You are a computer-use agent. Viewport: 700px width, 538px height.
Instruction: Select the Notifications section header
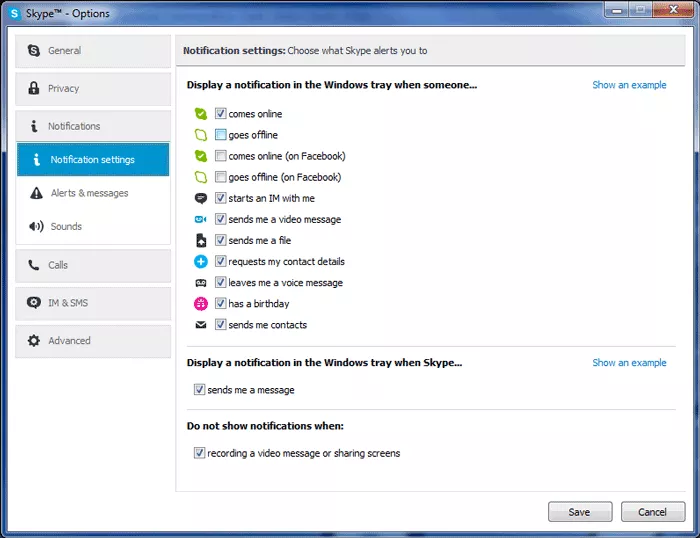click(93, 126)
